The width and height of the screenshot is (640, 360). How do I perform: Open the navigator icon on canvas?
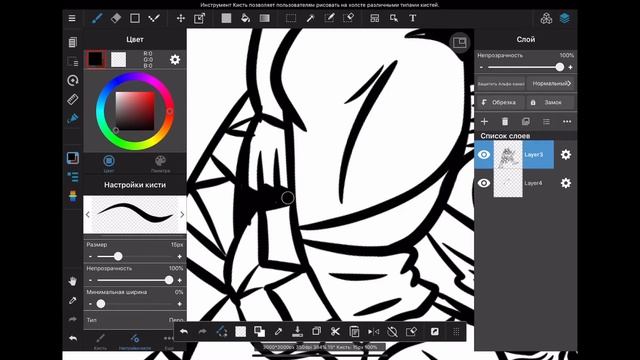(x=460, y=42)
